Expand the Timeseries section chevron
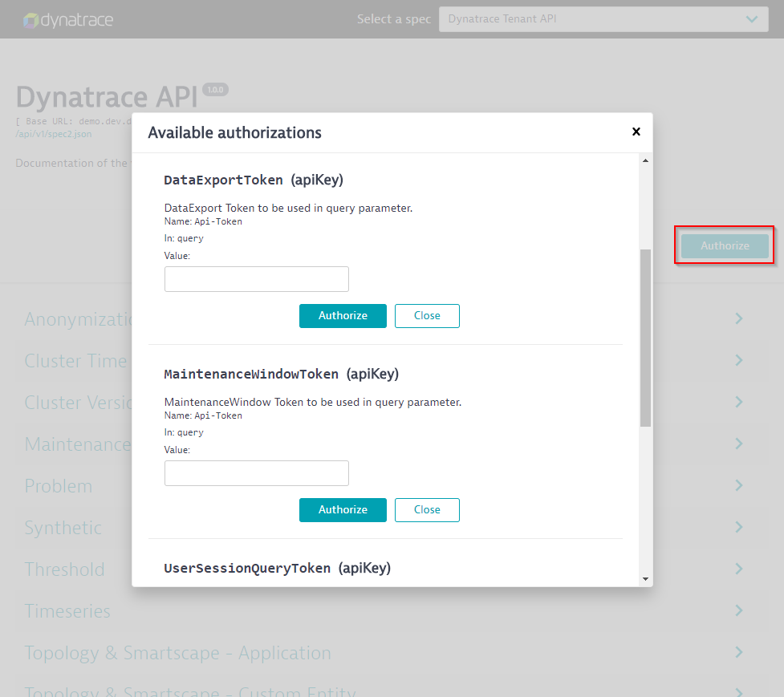 pos(738,610)
